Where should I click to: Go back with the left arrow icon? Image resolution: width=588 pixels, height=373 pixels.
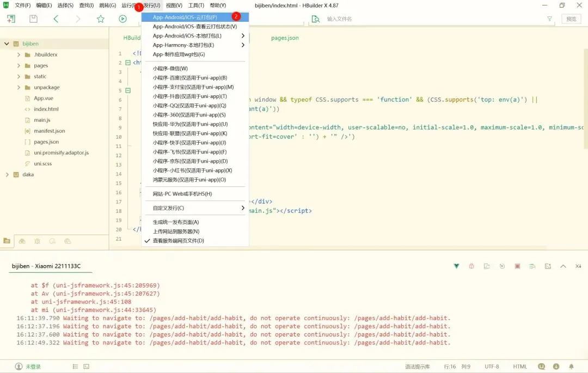tap(56, 19)
